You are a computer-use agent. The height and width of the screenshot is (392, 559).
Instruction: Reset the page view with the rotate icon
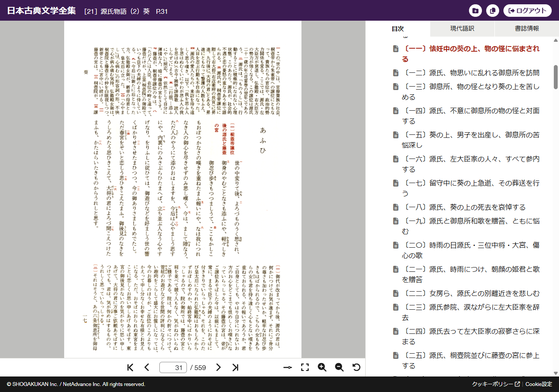[x=357, y=367]
